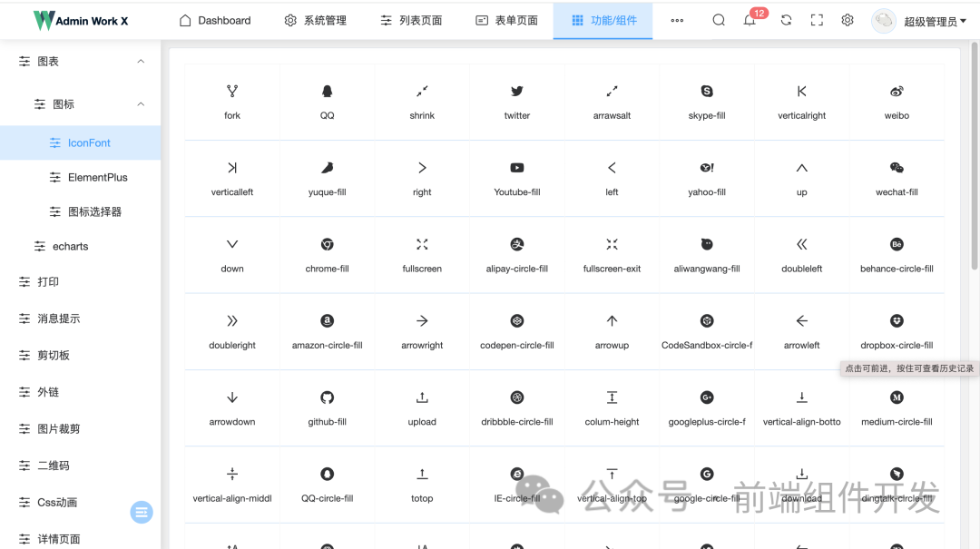Open the 表单页面 top menu
Screen dimensions: 980x549
(x=507, y=21)
